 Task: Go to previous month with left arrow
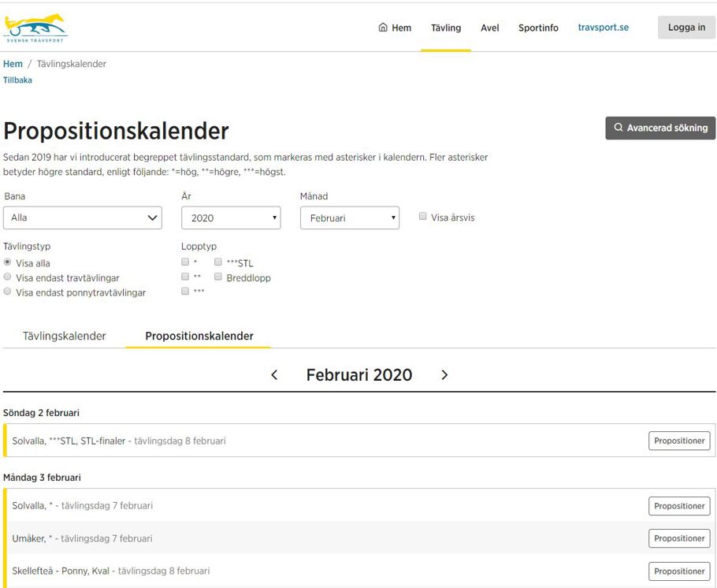click(274, 375)
